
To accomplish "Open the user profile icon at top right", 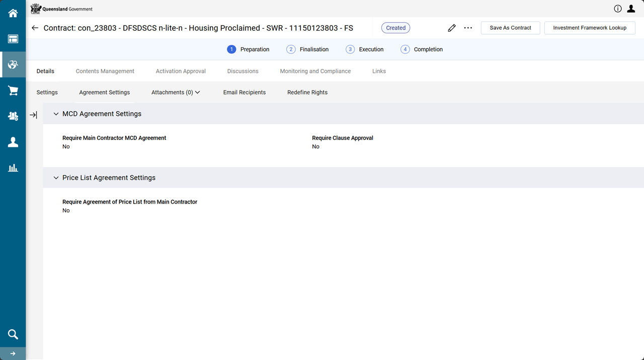I will point(631,9).
